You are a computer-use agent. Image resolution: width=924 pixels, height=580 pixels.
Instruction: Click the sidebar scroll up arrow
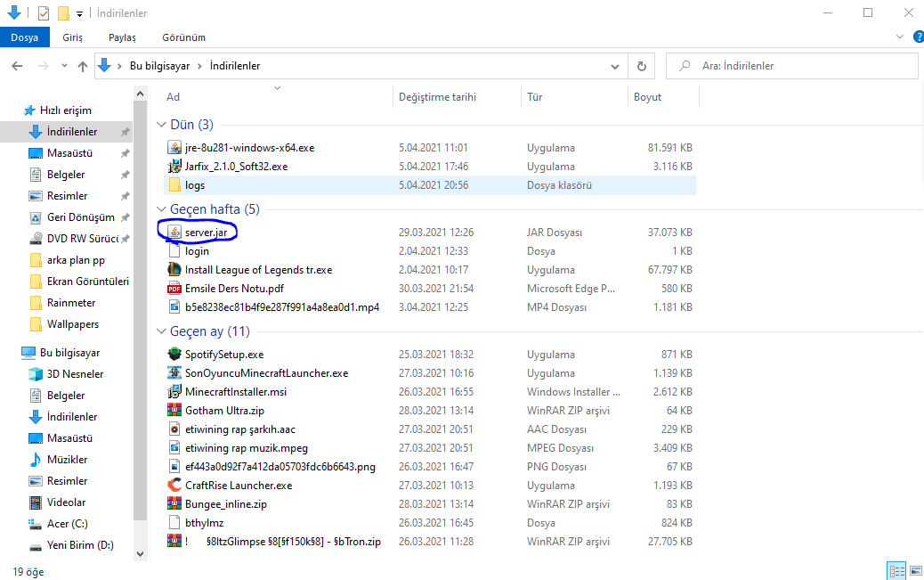point(140,94)
